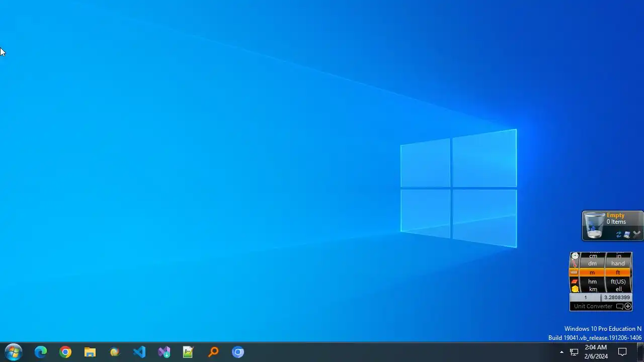Open the Start menu orb
The width and height of the screenshot is (644, 362).
click(14, 352)
